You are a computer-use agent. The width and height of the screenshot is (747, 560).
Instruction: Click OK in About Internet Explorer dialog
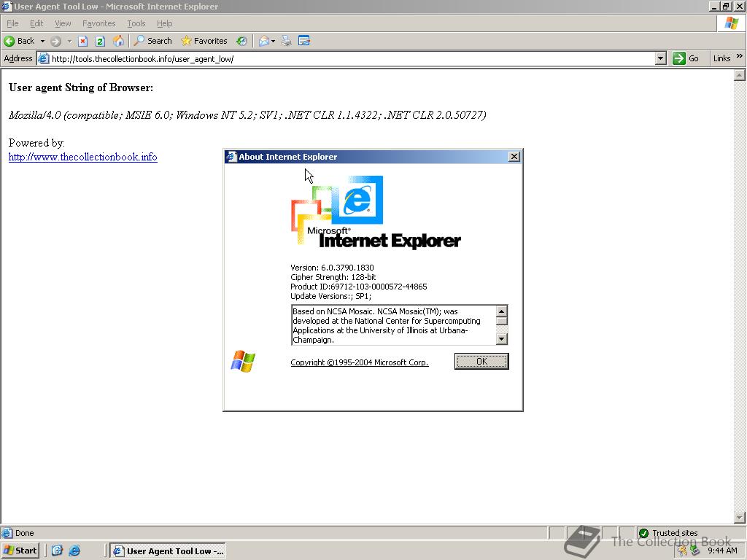[481, 362]
